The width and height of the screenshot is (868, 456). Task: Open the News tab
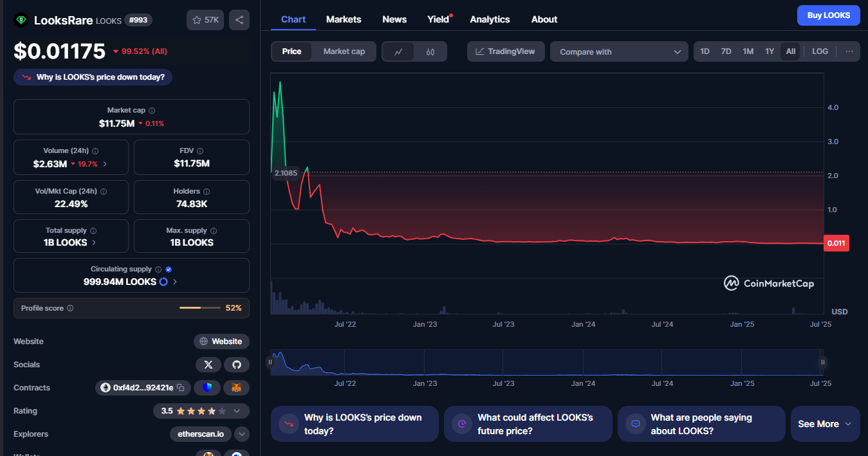tap(394, 19)
